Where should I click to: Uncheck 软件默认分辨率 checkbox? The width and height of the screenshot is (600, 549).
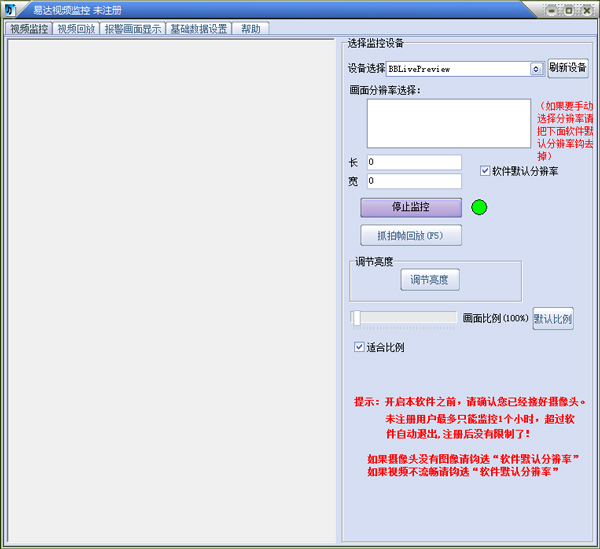(x=486, y=171)
